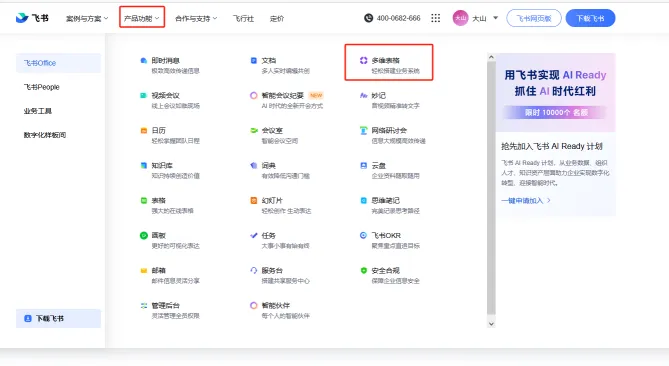Click the 下载飞书 button in left sidebar

click(58, 319)
